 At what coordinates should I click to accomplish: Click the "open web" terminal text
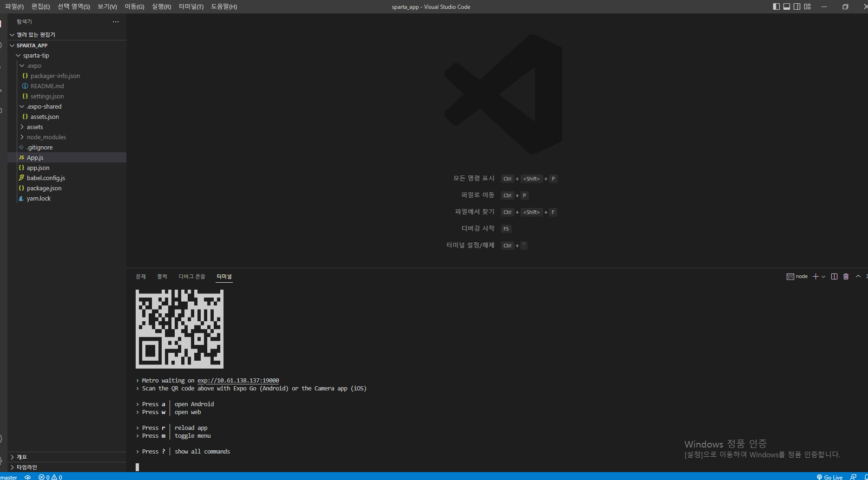coord(188,412)
